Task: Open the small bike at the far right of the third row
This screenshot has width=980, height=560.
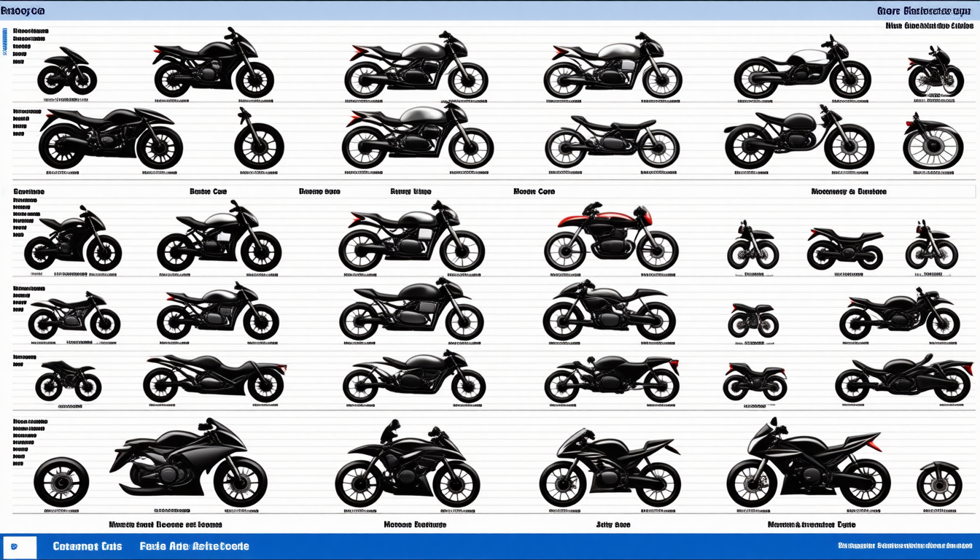Action: pyautogui.click(x=931, y=244)
